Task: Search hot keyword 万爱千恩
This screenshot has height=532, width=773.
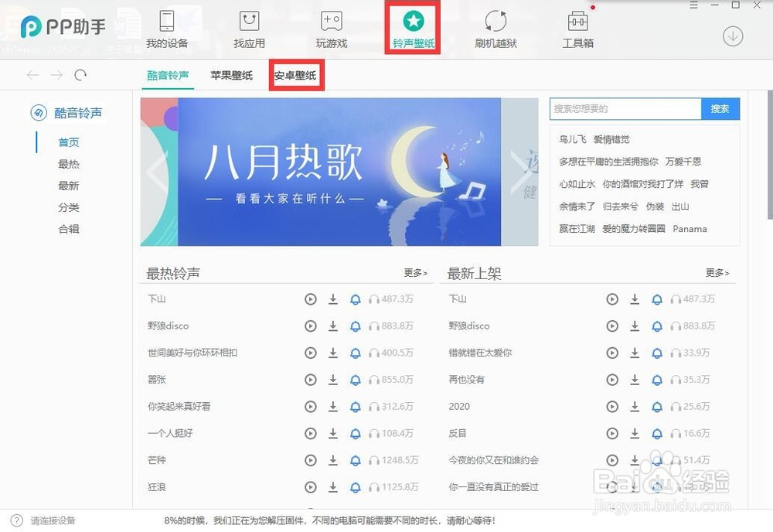Action: pos(683,162)
